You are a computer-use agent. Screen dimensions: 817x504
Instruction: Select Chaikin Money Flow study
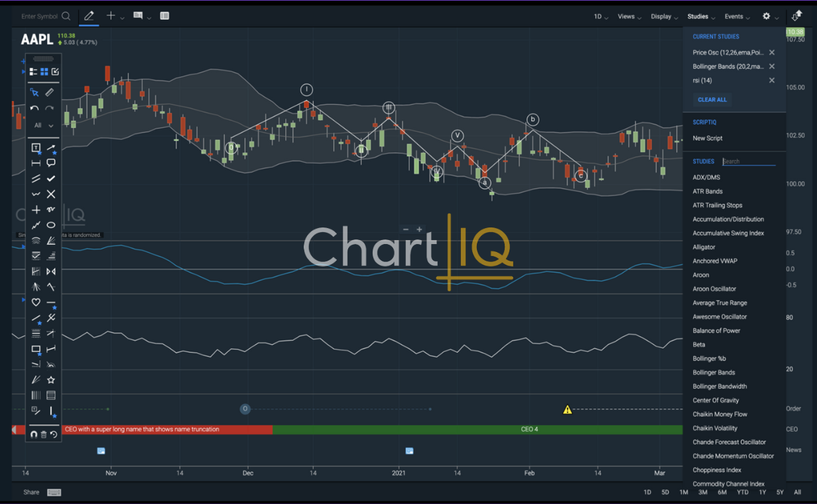click(720, 414)
